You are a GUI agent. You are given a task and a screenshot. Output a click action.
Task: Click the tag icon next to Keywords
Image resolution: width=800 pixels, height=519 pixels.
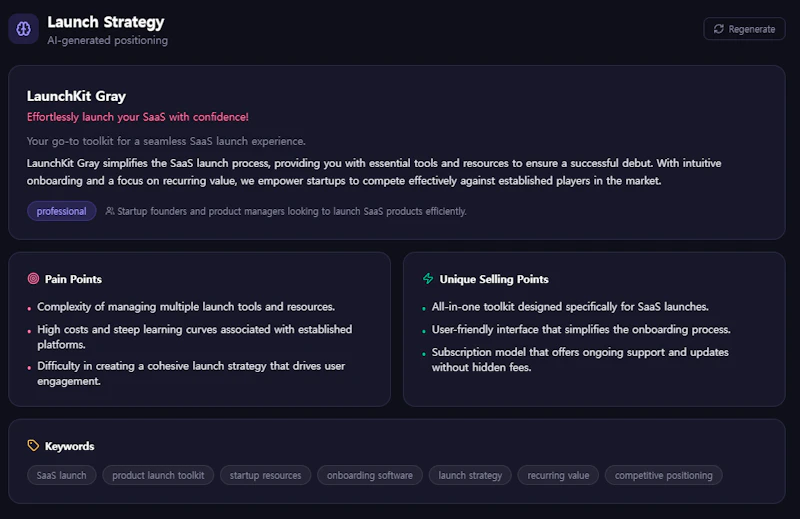33,446
